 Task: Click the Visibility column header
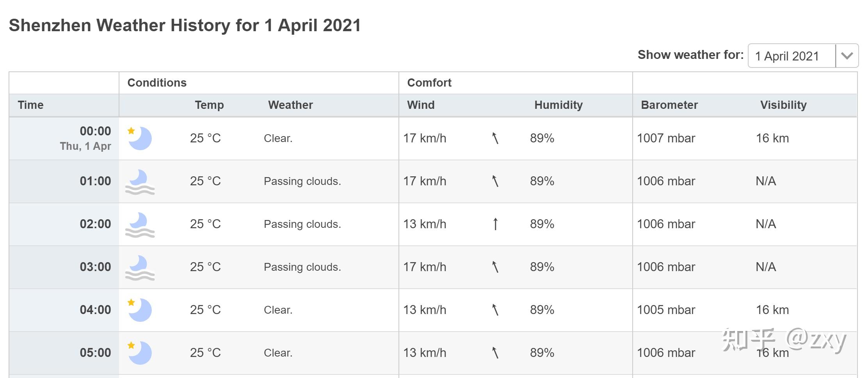783,105
